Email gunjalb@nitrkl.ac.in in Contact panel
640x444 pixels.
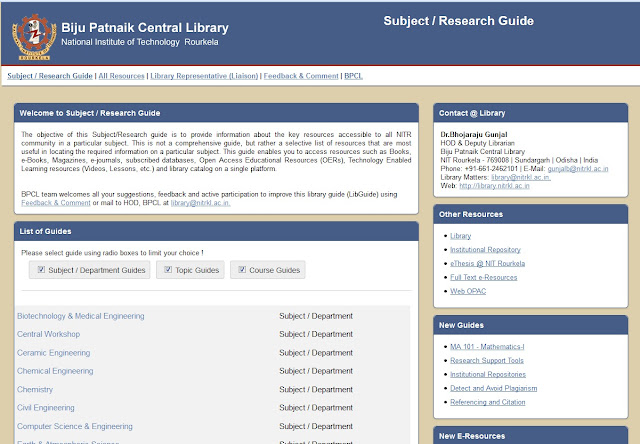[578, 169]
